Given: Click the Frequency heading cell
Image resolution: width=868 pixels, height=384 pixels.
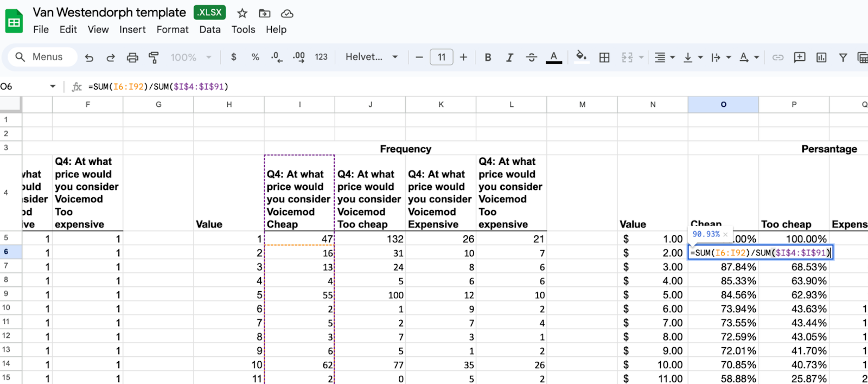Looking at the screenshot, I should [405, 148].
